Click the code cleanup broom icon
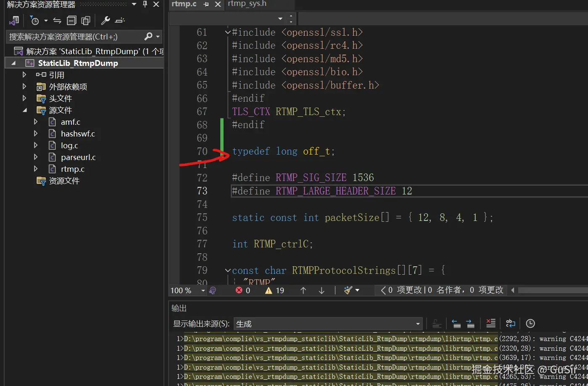This screenshot has width=588, height=386. [348, 290]
